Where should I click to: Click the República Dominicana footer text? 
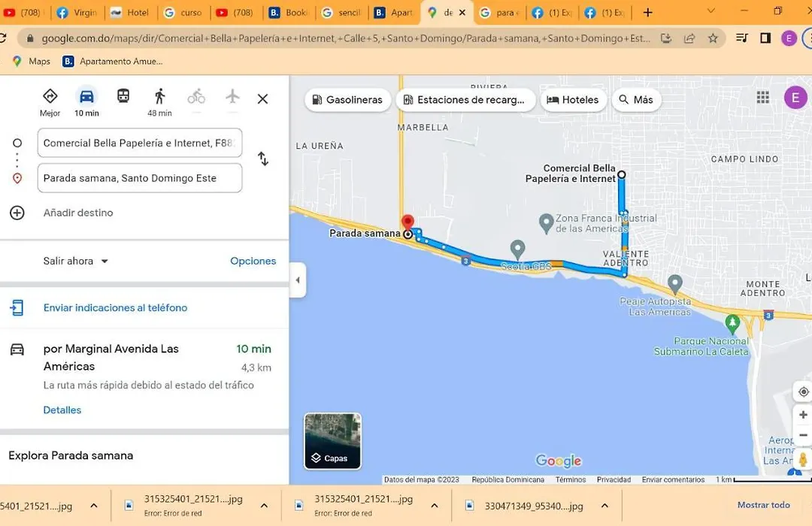(x=508, y=479)
